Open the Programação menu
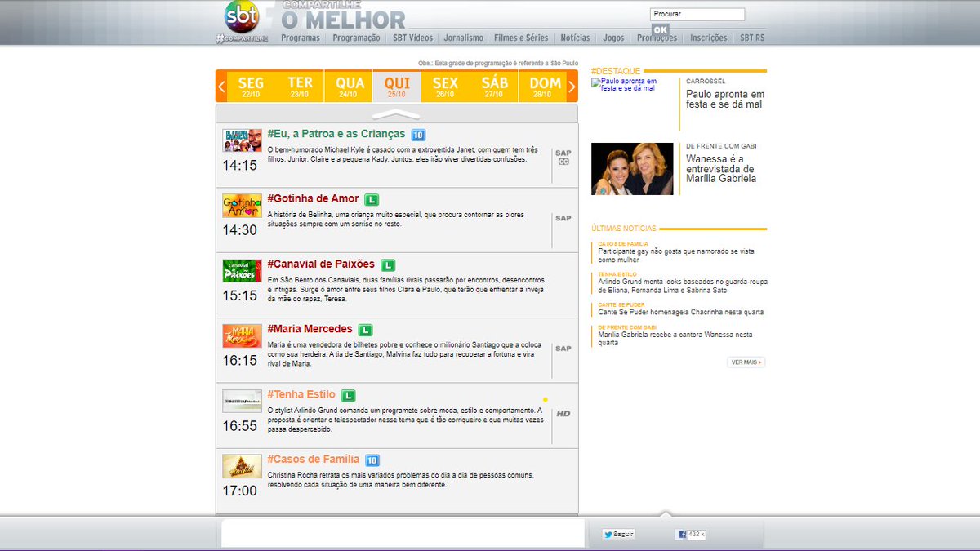The height and width of the screenshot is (551, 980). [x=356, y=38]
